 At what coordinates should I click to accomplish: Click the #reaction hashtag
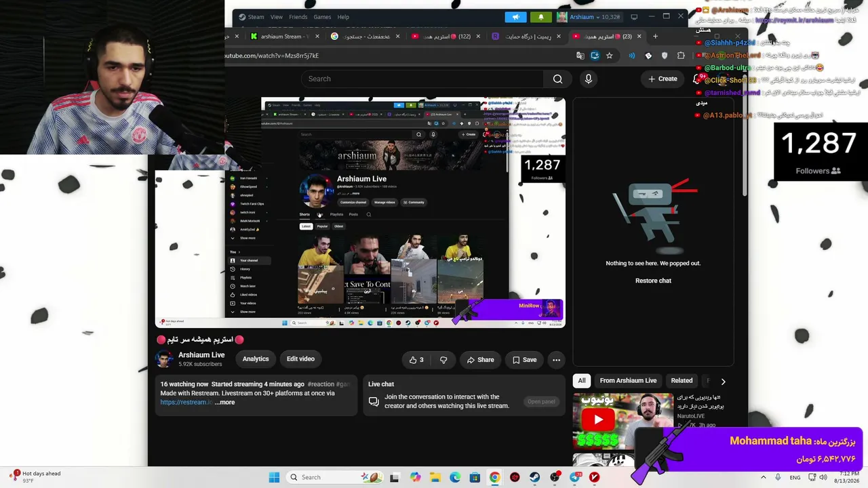pos(321,384)
